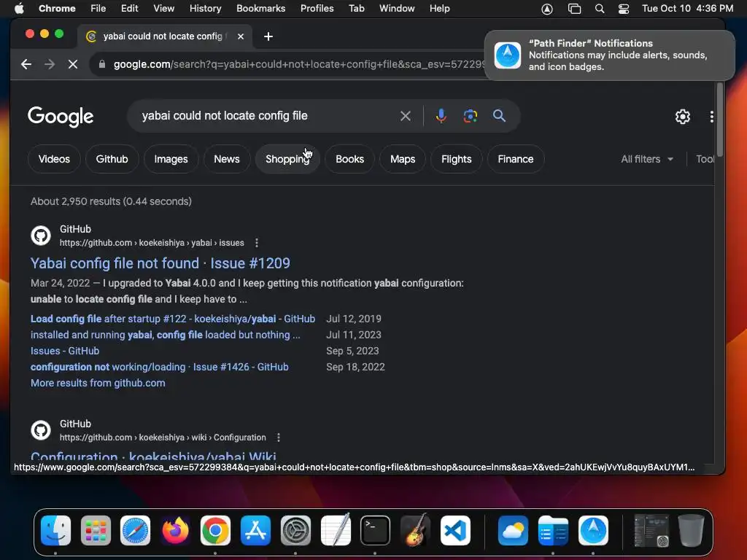Open configuration not working Issue #1426 link
Image resolution: width=747 pixels, height=560 pixels.
(160, 367)
